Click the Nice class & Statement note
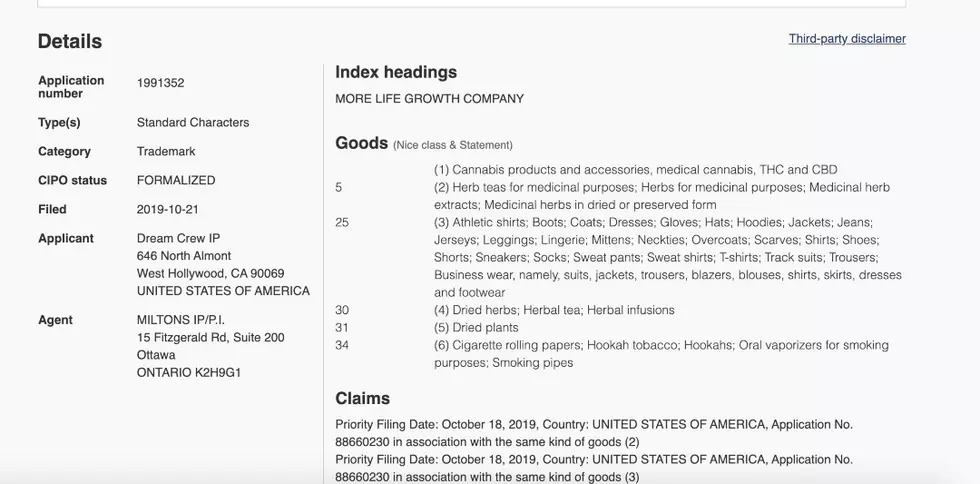980x484 pixels. 452,145
